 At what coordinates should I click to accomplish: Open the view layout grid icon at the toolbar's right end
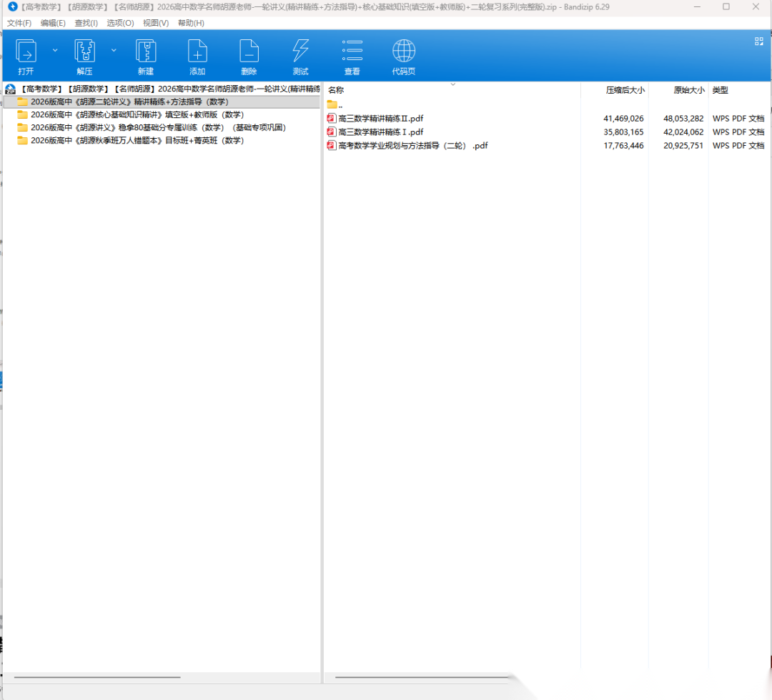(x=759, y=41)
